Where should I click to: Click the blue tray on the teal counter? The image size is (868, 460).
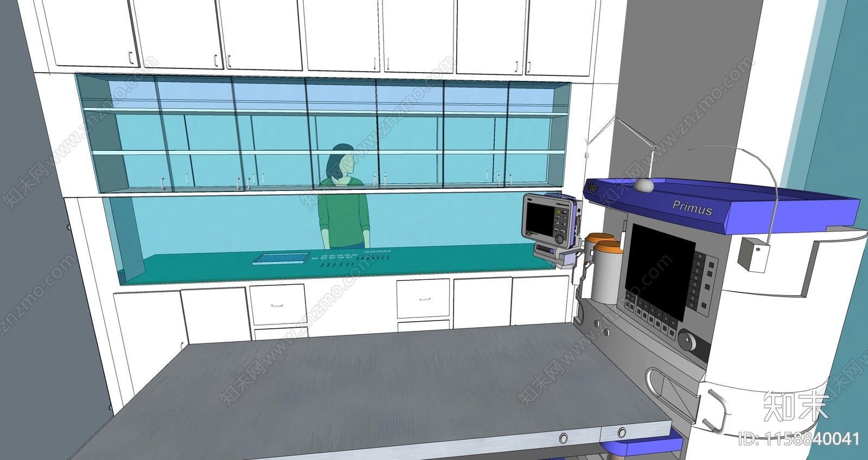pyautogui.click(x=282, y=259)
